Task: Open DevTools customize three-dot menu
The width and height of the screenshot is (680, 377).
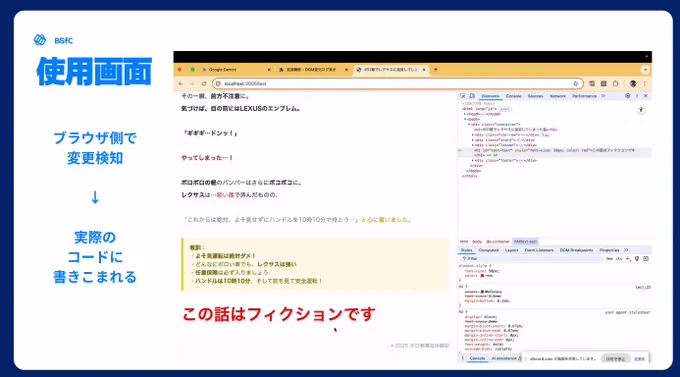Action: pos(637,96)
